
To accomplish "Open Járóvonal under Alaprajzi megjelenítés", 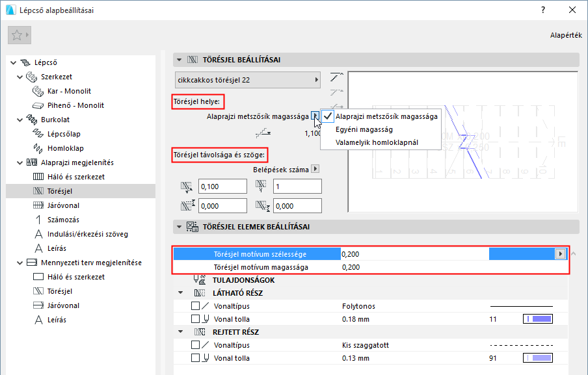I will click(63, 205).
